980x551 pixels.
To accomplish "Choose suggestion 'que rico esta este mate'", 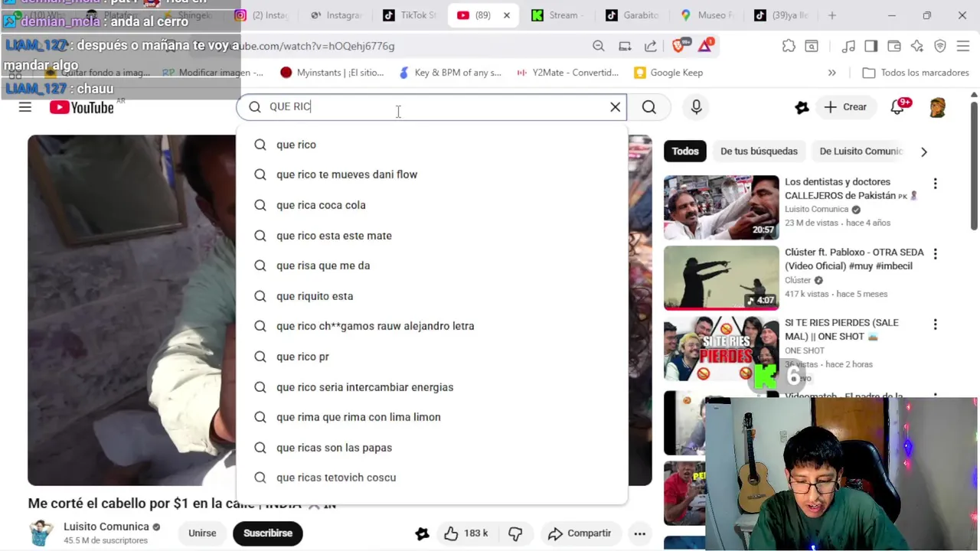I will pos(433,236).
